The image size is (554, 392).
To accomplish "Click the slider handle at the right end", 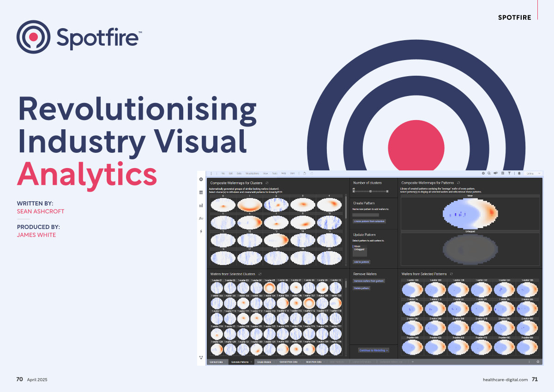I will (x=387, y=191).
